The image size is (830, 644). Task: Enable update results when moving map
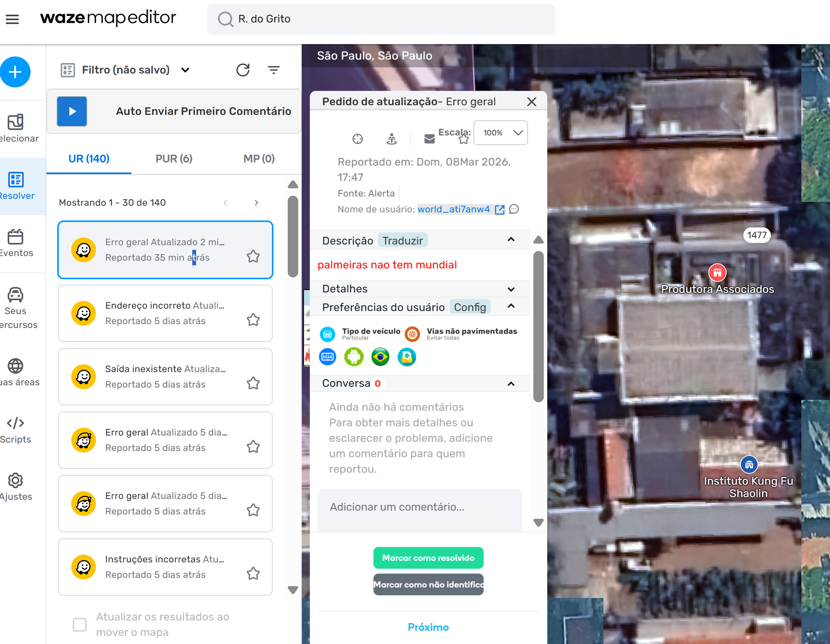[x=80, y=624]
